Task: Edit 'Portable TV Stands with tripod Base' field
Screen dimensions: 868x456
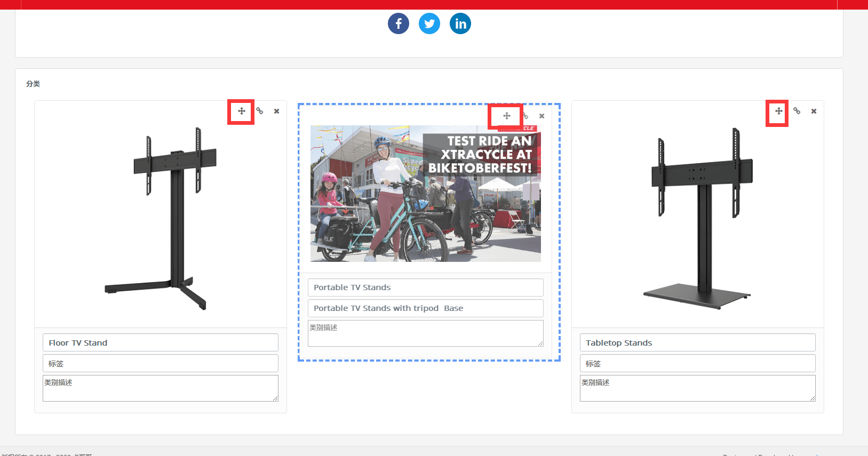Action: (426, 308)
